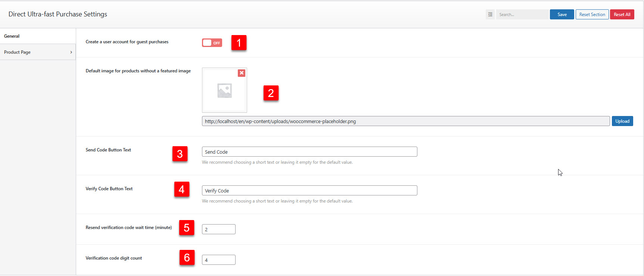
Task: Click the red Reset All button
Action: (622, 15)
